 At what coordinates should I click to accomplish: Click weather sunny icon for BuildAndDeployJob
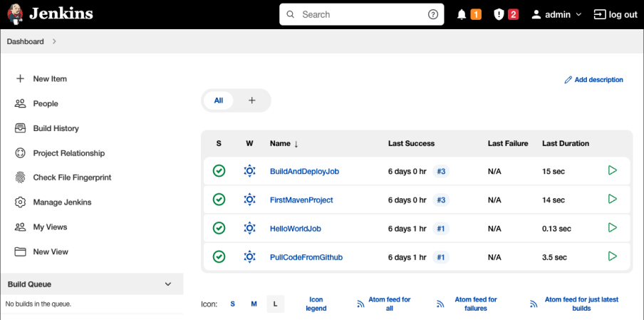point(249,171)
